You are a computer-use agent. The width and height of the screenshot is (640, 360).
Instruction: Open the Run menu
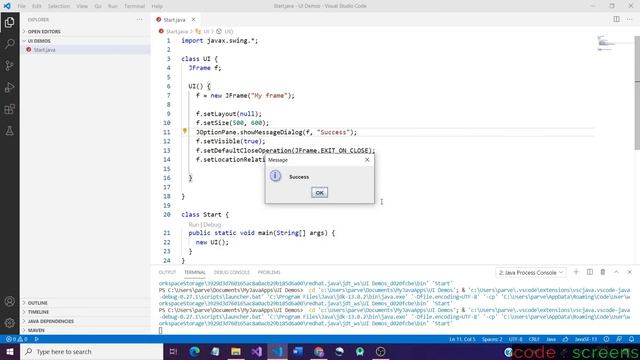tap(113, 6)
